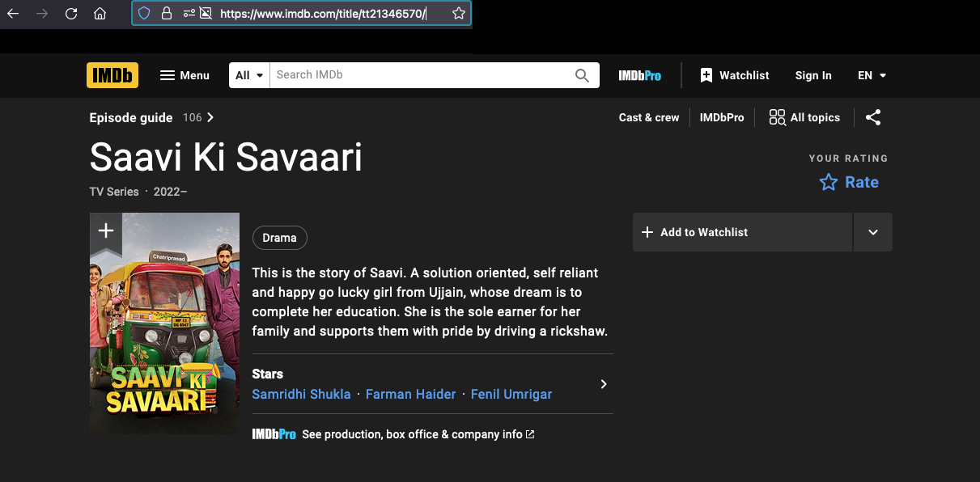
Task: Expand the Stars section chevron
Action: (x=603, y=384)
